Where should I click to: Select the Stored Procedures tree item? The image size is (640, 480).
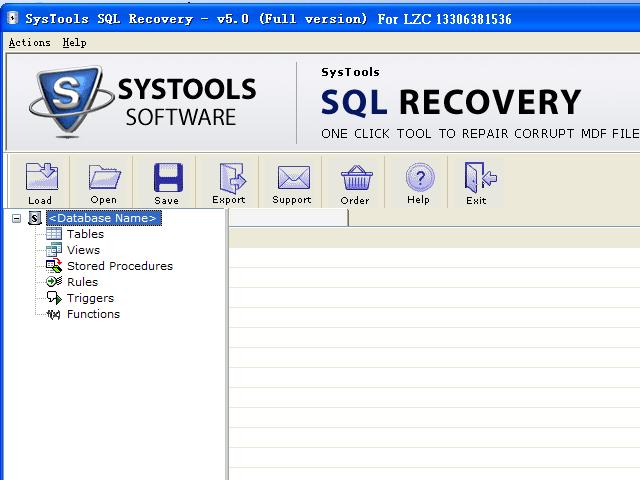[120, 266]
